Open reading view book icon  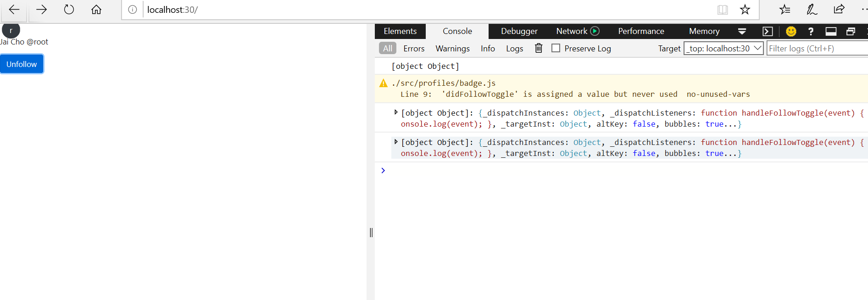click(723, 10)
